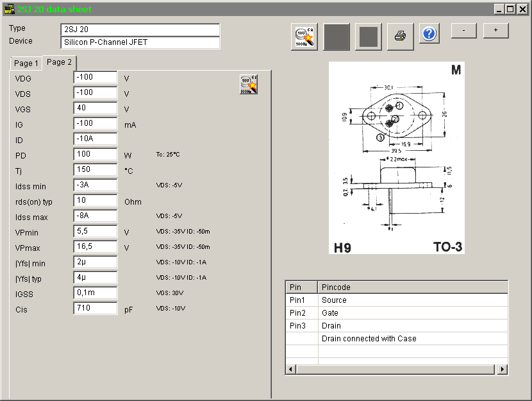Click the |Yfs| typ field showing 4µ

coord(96,278)
